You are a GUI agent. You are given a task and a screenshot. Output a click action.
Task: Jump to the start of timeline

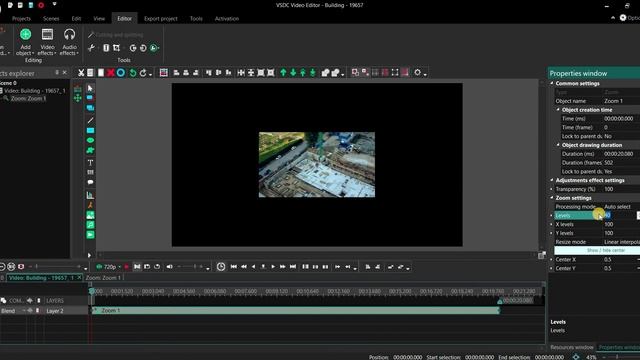coord(233,267)
